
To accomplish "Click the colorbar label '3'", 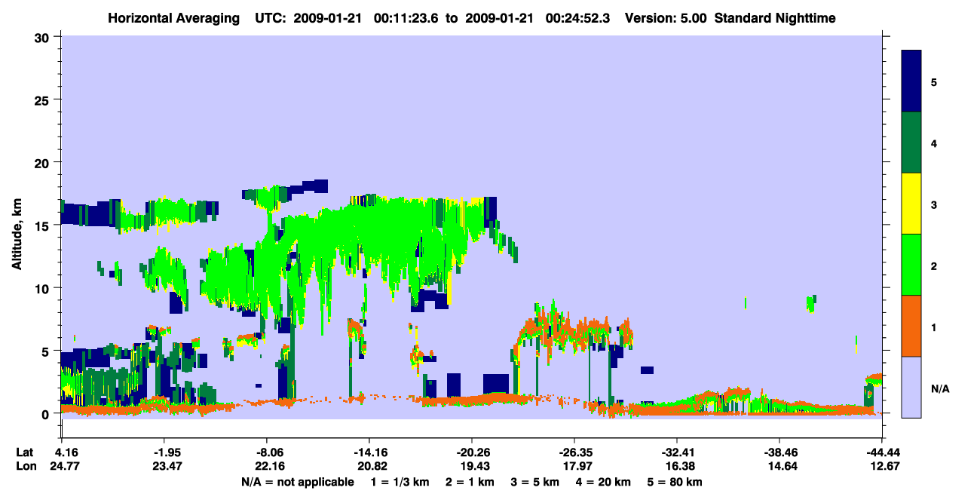I will (934, 204).
